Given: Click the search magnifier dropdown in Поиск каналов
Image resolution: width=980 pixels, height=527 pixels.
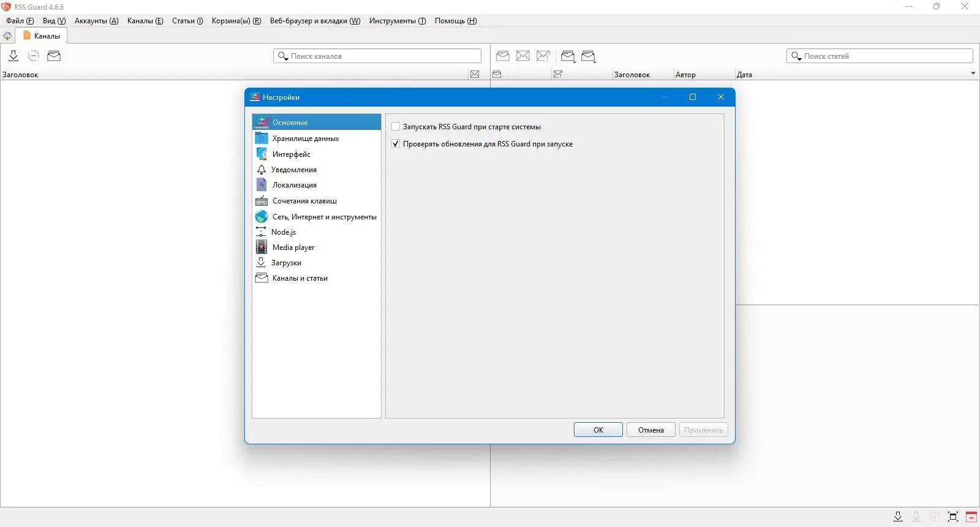Looking at the screenshot, I should tap(283, 56).
